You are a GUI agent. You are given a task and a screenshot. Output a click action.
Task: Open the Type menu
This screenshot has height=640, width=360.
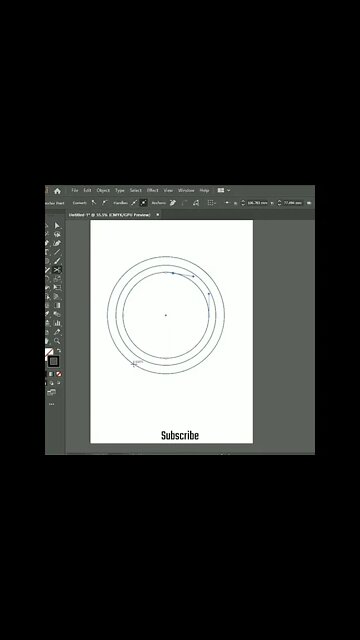pos(120,190)
